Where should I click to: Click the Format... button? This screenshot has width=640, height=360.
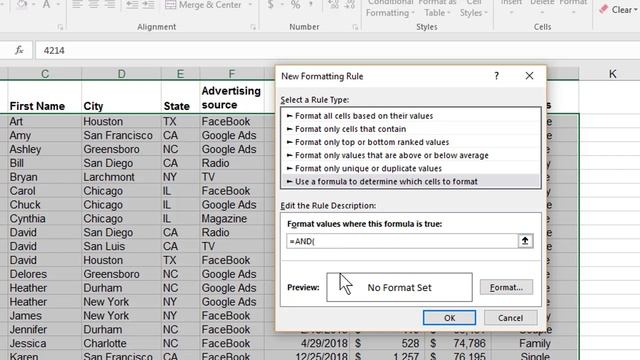coord(506,287)
